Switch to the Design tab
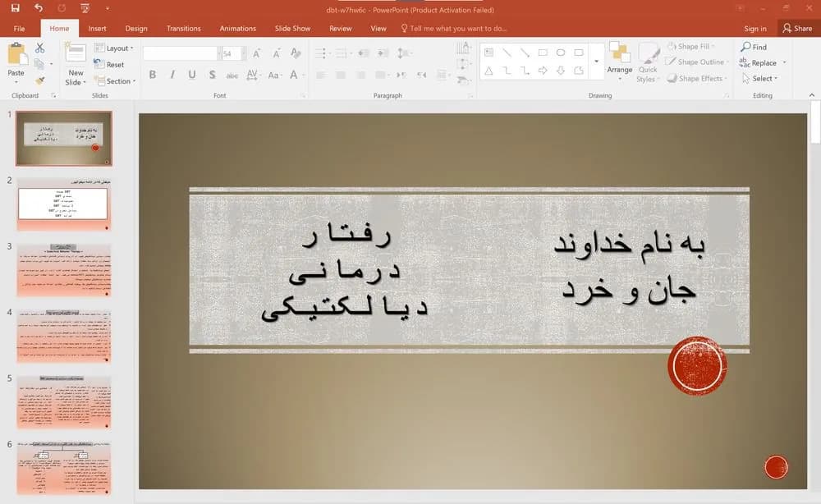 pos(136,28)
